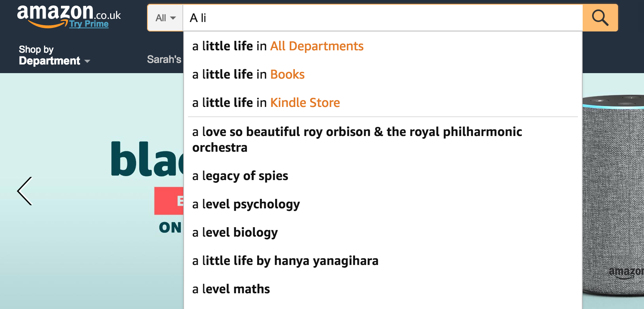Pick 'a little life by hanya yanagihara'
Screen dimensions: 644x309
click(383, 261)
